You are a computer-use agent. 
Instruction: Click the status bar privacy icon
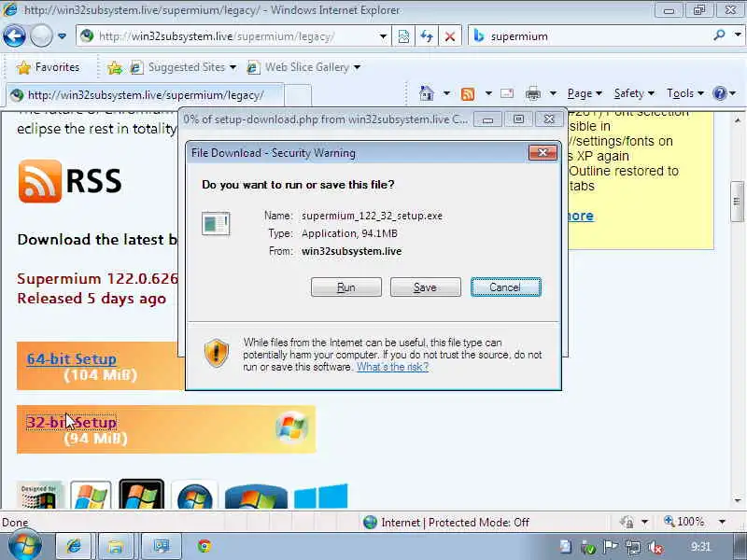pyautogui.click(x=627, y=523)
